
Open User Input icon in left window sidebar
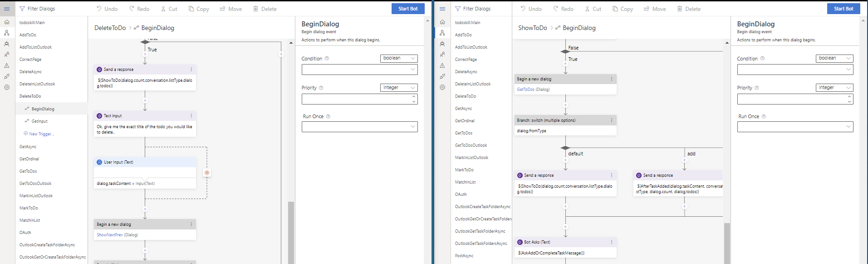point(7,55)
